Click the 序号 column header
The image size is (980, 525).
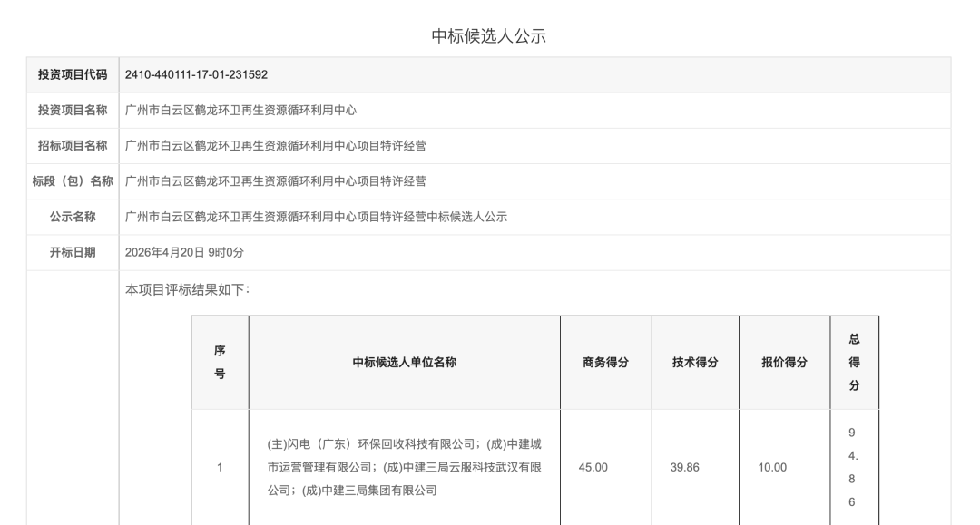pyautogui.click(x=220, y=362)
